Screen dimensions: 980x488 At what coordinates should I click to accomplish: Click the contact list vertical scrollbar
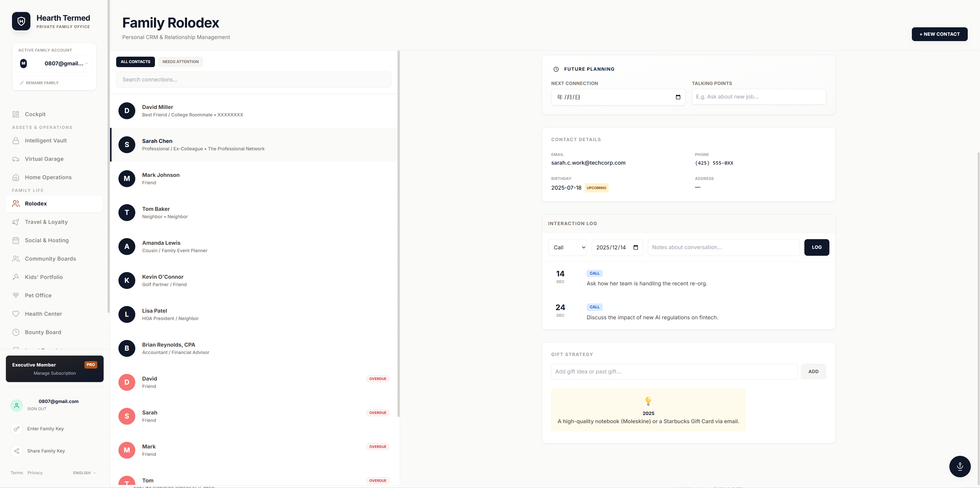point(398,234)
